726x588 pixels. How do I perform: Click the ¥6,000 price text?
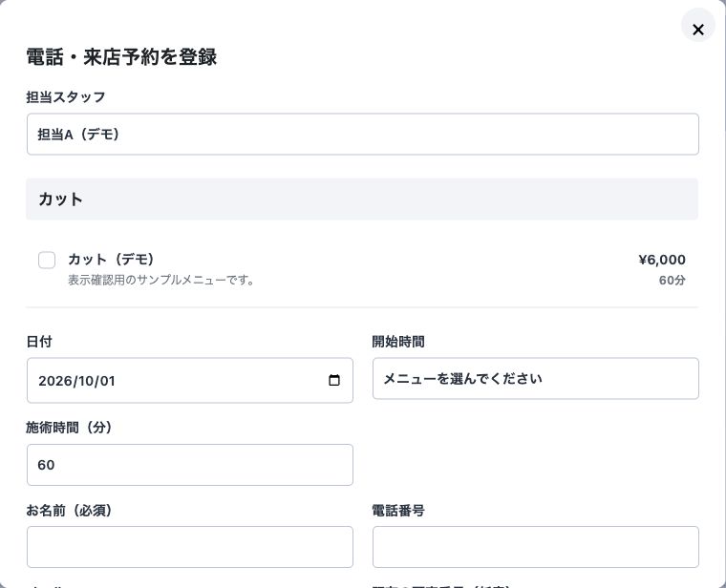pos(662,260)
